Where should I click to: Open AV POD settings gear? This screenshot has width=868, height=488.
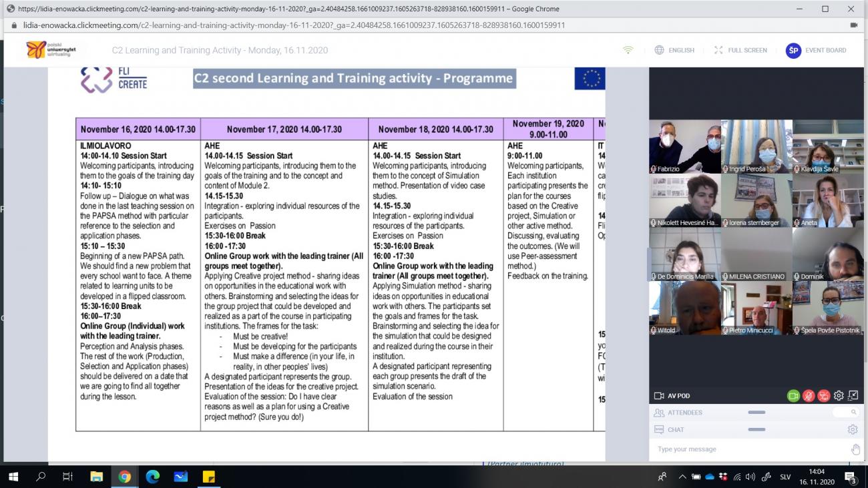pos(839,396)
